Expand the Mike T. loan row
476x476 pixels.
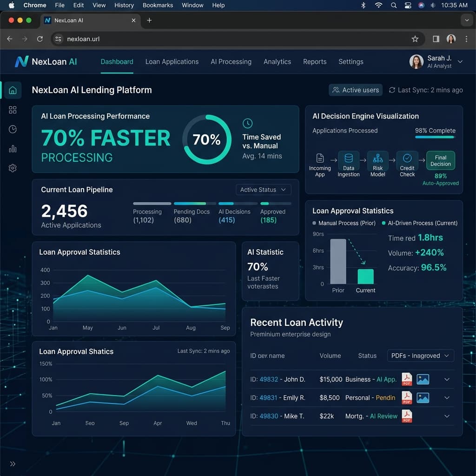tap(447, 416)
